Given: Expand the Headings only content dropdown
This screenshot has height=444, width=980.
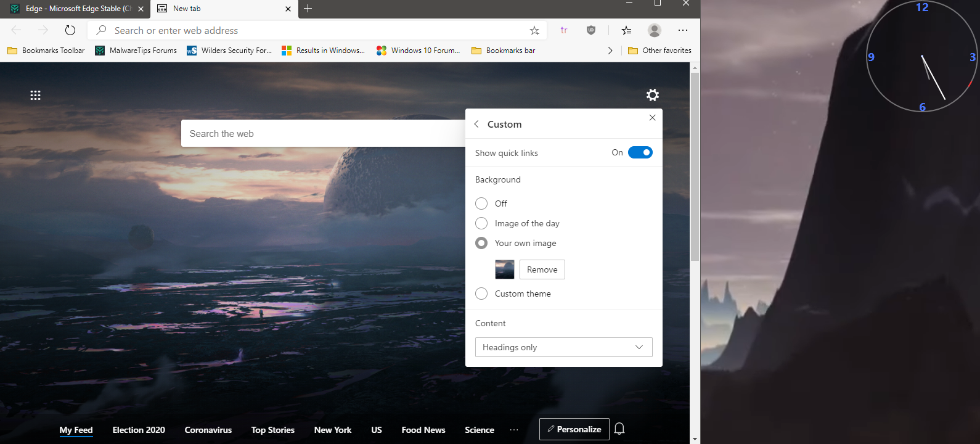Looking at the screenshot, I should [563, 347].
